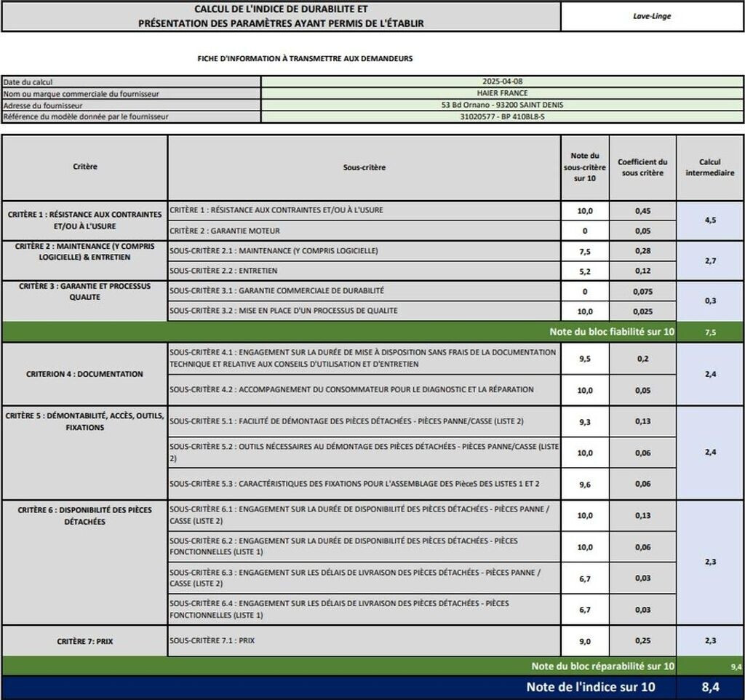
Task: Click the Lave-Linge product type cell
Action: [x=652, y=16]
